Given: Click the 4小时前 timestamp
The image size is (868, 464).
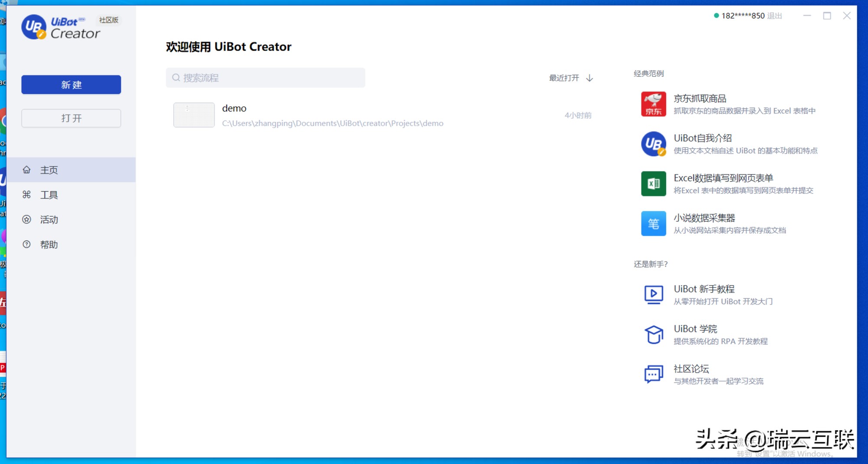Looking at the screenshot, I should [578, 115].
